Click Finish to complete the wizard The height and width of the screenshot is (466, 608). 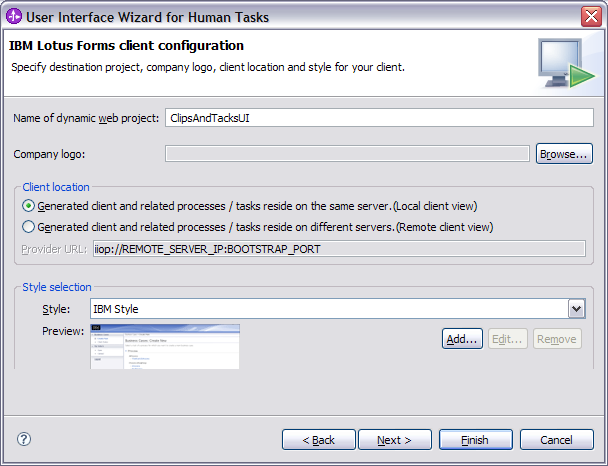click(x=476, y=440)
